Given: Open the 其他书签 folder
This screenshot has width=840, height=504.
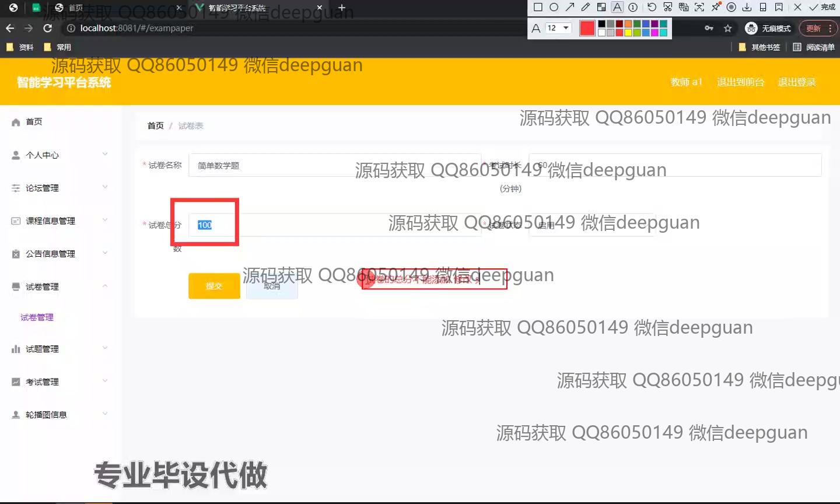Looking at the screenshot, I should pos(759,47).
